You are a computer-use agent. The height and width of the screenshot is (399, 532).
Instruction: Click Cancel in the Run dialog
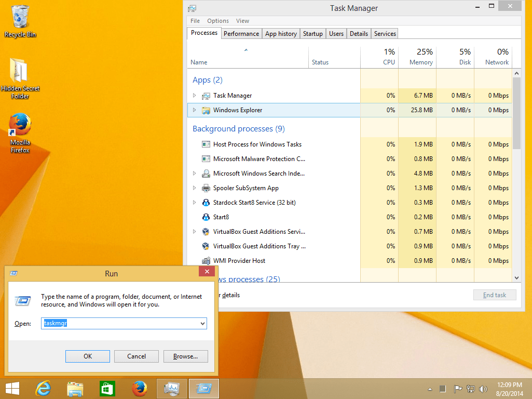click(137, 356)
